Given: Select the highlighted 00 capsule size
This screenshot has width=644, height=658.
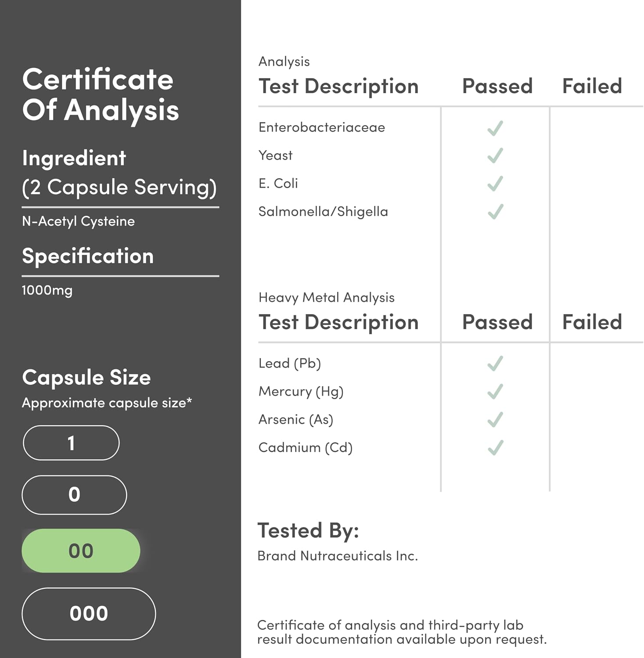Looking at the screenshot, I should [81, 551].
